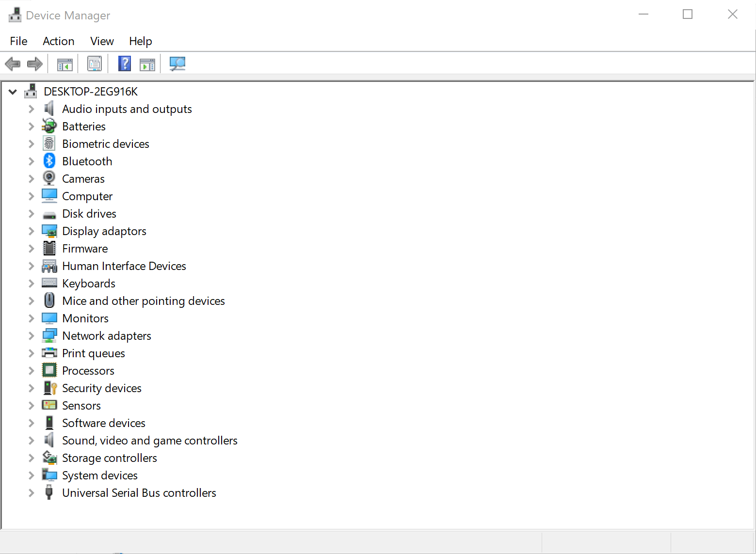Open the File menu
756x554 pixels.
[19, 41]
